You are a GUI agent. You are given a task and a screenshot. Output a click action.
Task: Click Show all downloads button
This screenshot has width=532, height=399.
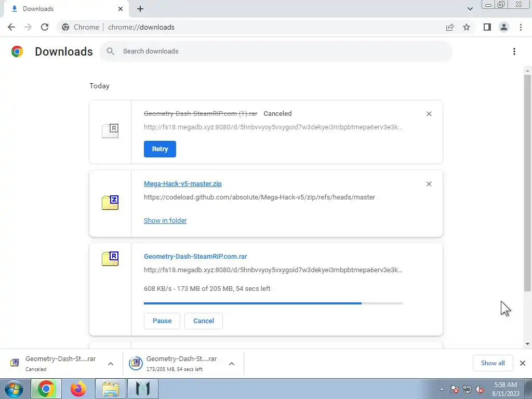493,363
